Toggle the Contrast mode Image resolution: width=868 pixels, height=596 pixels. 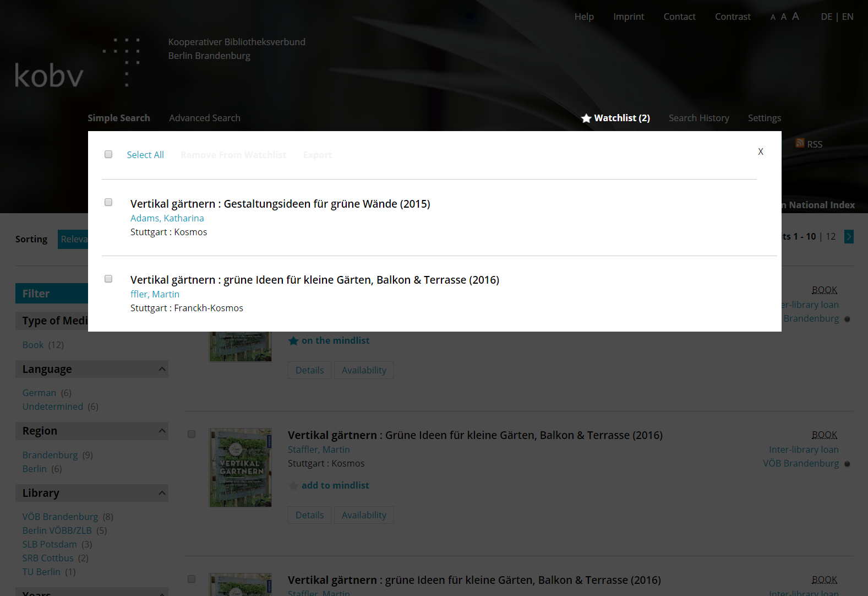732,17
